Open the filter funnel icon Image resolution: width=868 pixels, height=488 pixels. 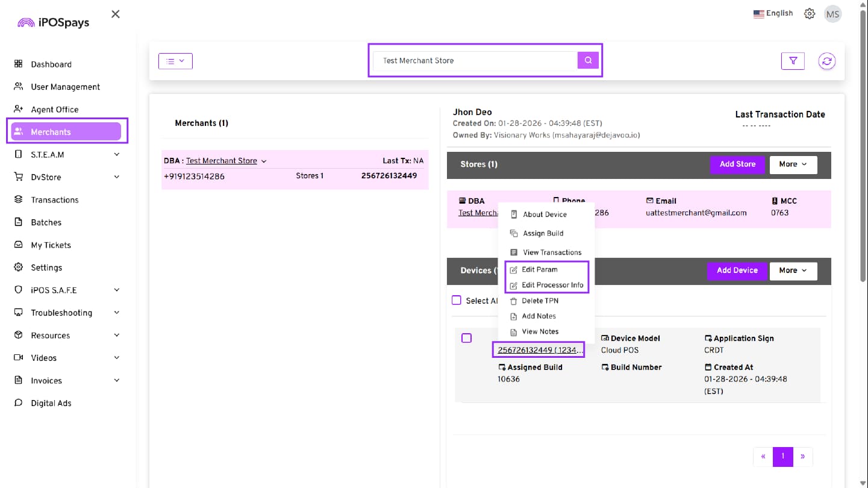click(x=793, y=61)
